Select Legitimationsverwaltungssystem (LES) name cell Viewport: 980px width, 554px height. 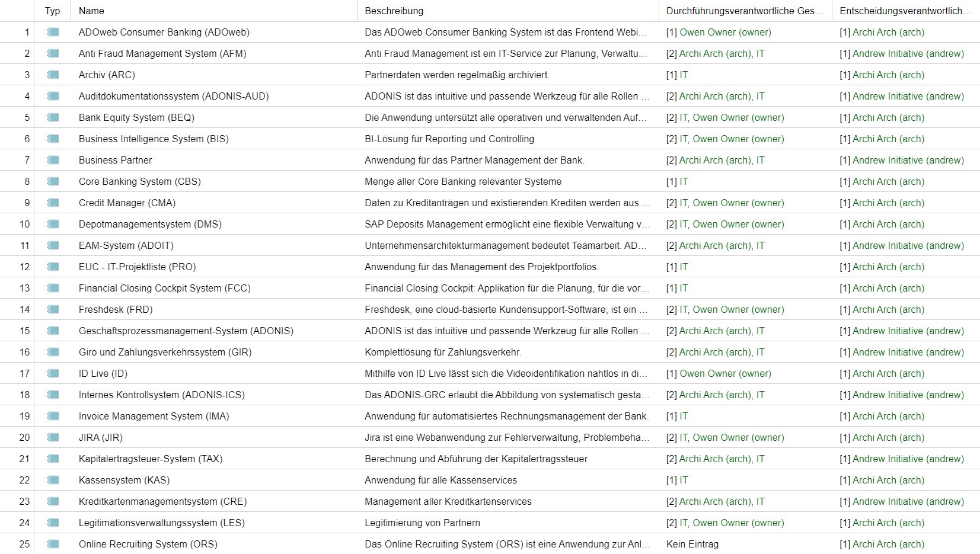click(162, 523)
